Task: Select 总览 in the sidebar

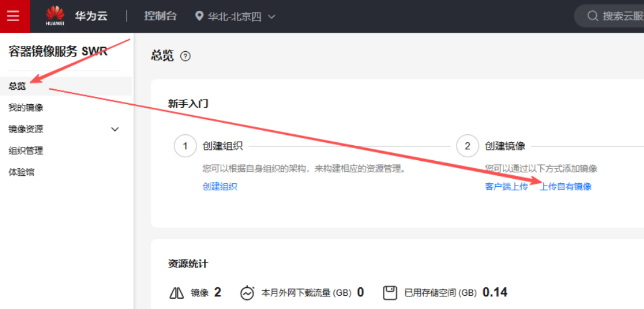Action: coord(17,86)
